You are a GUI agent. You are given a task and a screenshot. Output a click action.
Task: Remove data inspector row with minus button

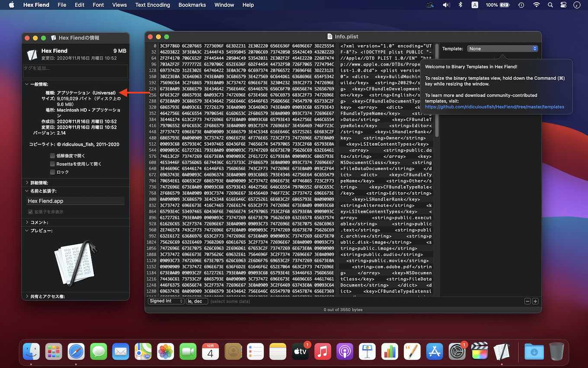pyautogui.click(x=527, y=301)
